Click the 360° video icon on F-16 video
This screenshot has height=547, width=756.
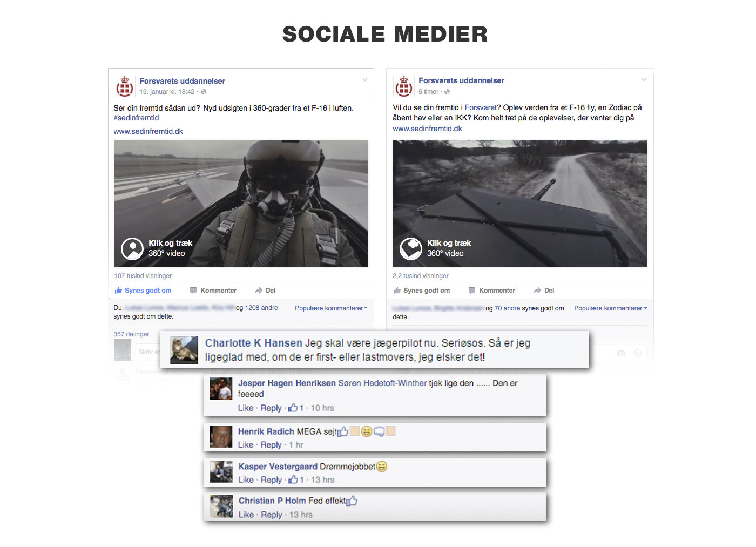(132, 249)
